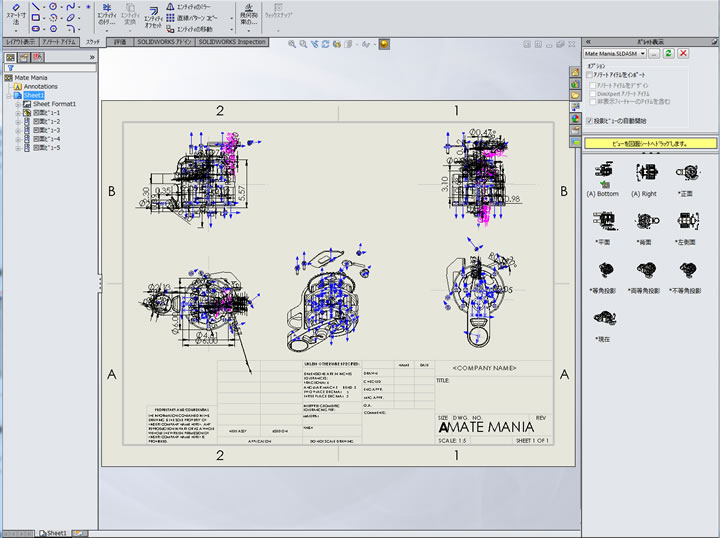Select the Line sketch tool
720x538 pixels.
(x=36, y=6)
